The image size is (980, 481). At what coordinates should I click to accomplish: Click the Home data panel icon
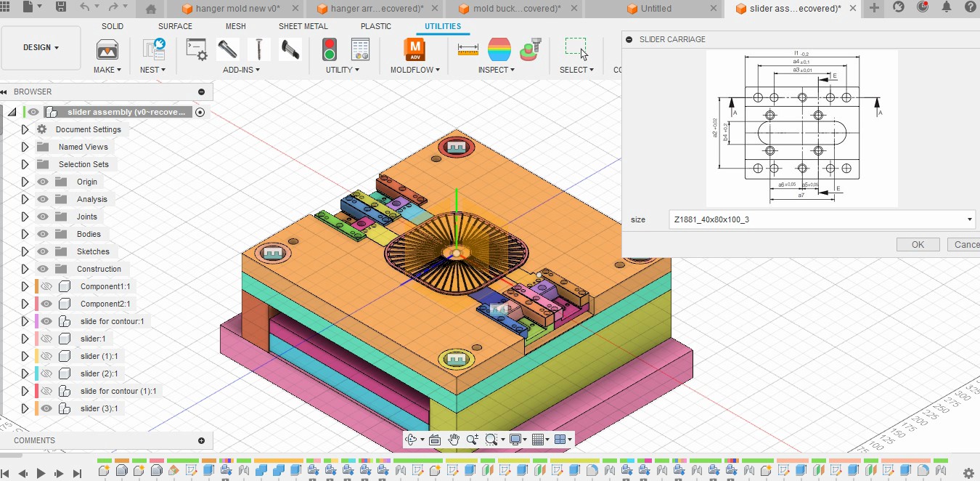coord(151,9)
